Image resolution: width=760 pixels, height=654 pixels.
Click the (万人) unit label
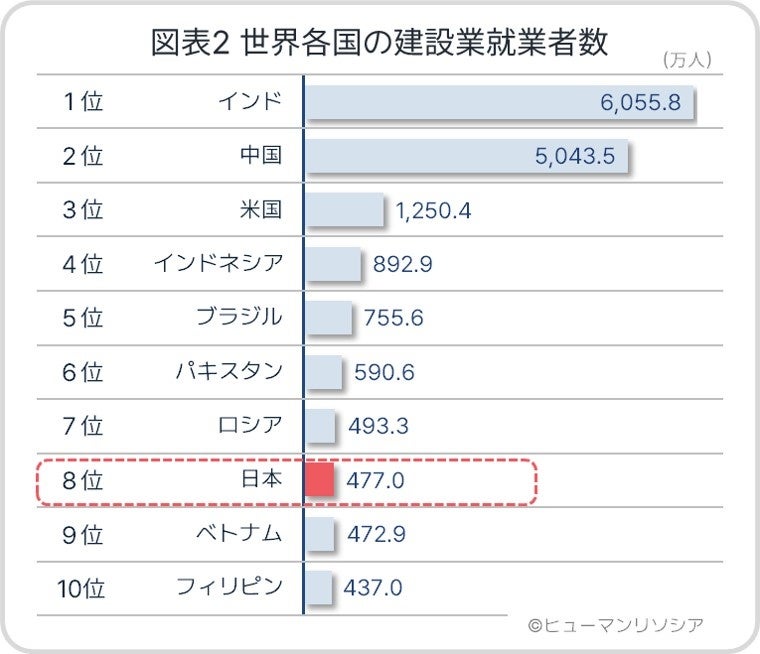[687, 60]
